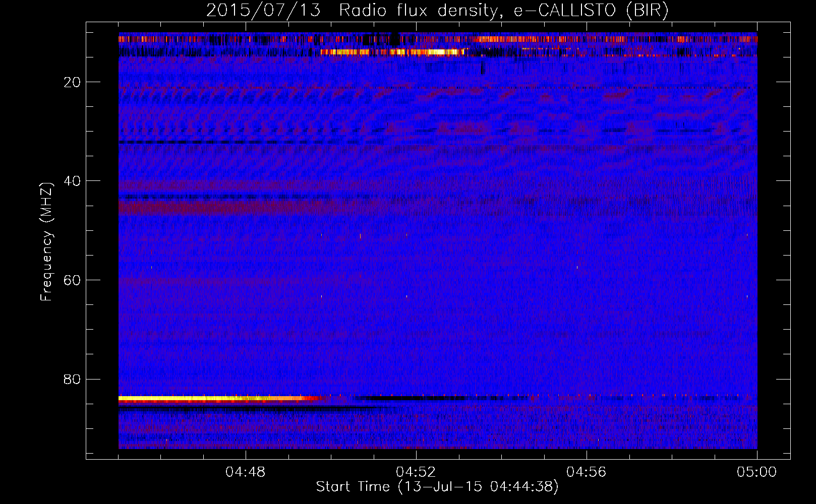Click the 04:52 time tick label
Screen dimensions: 816x504
(416, 472)
